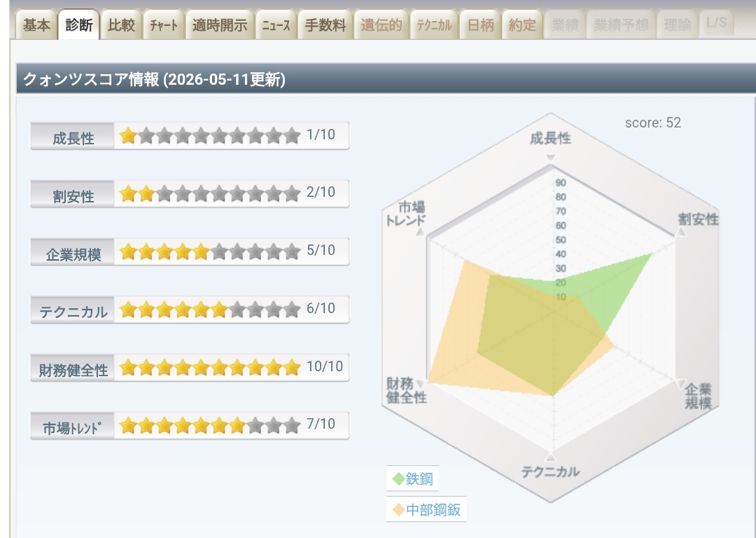Click the 中部鋼鈑 legend link

pyautogui.click(x=433, y=509)
